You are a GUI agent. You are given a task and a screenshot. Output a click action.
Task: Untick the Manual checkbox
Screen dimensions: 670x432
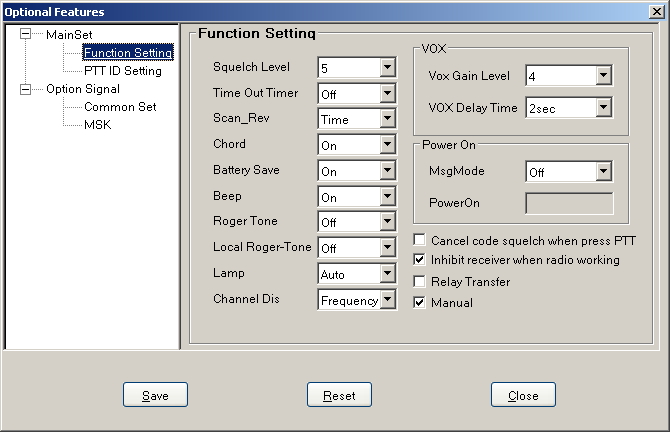coord(420,303)
